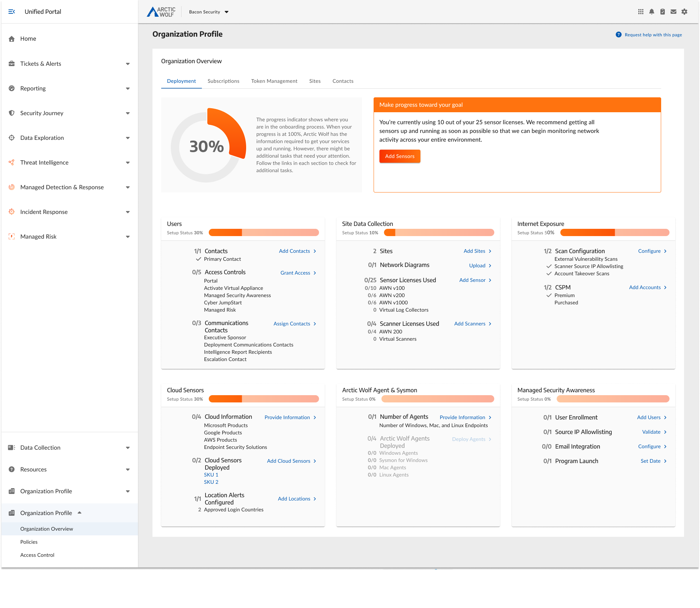Click the Cloud Sensors progress bar

264,399
